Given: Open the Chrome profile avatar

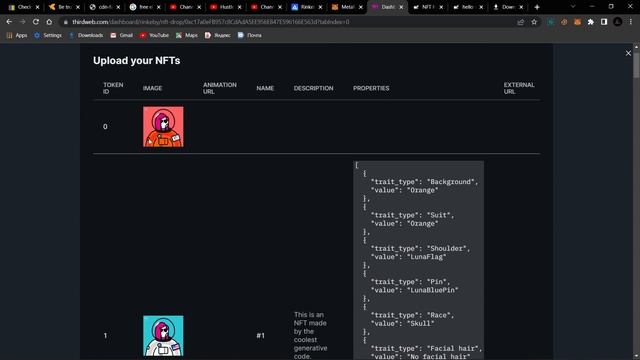Looking at the screenshot, I should click(x=618, y=22).
